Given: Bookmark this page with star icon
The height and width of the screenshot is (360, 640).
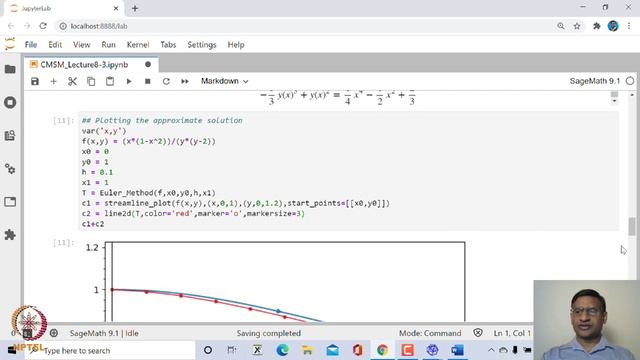Looking at the screenshot, I should pos(577,26).
